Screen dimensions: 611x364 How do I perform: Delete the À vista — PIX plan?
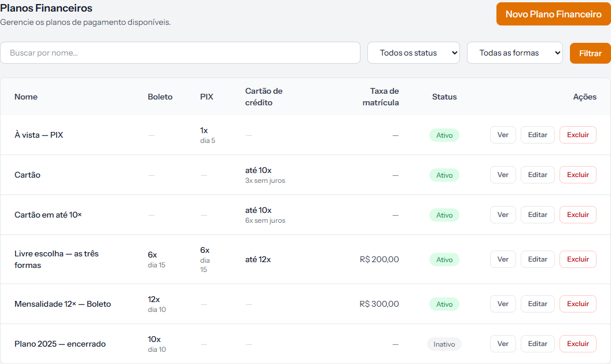point(578,135)
